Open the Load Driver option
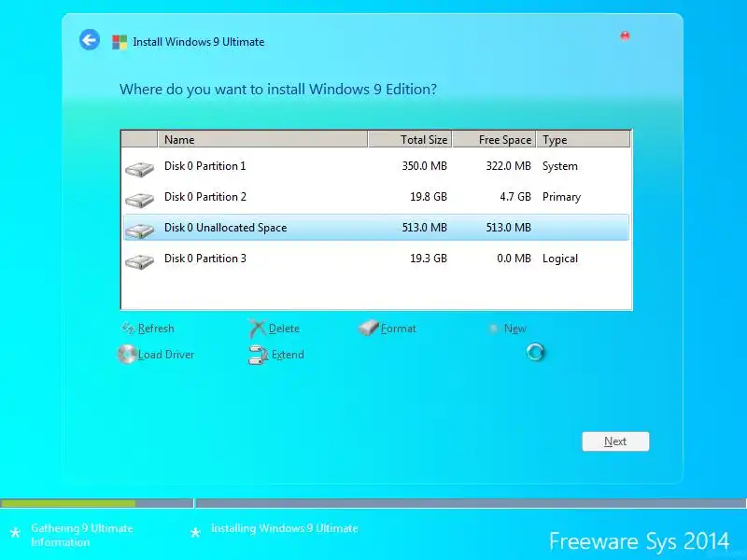 (x=166, y=355)
